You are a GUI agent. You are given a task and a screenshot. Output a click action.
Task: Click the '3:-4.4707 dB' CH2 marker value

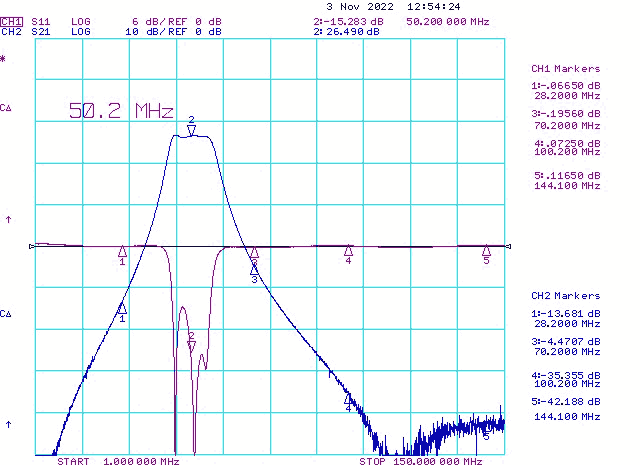click(x=566, y=342)
